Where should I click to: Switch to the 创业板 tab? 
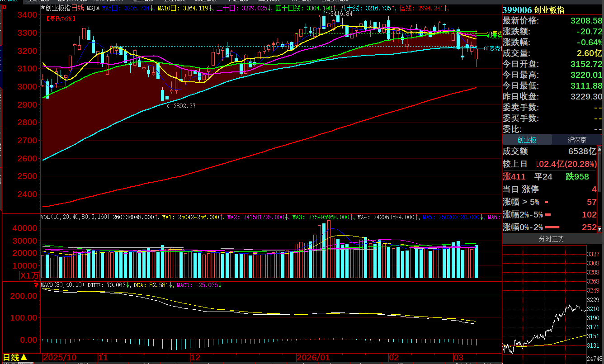[x=527, y=140]
